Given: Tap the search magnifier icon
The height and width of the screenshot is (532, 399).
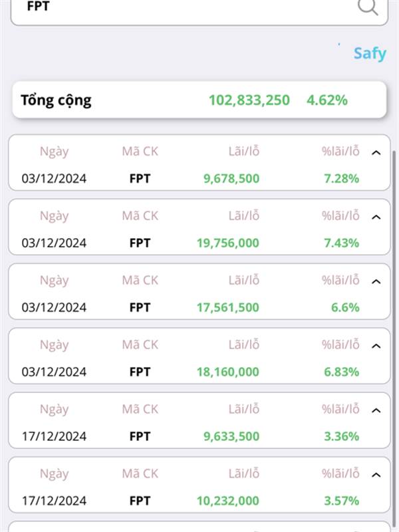Looking at the screenshot, I should click(x=368, y=7).
